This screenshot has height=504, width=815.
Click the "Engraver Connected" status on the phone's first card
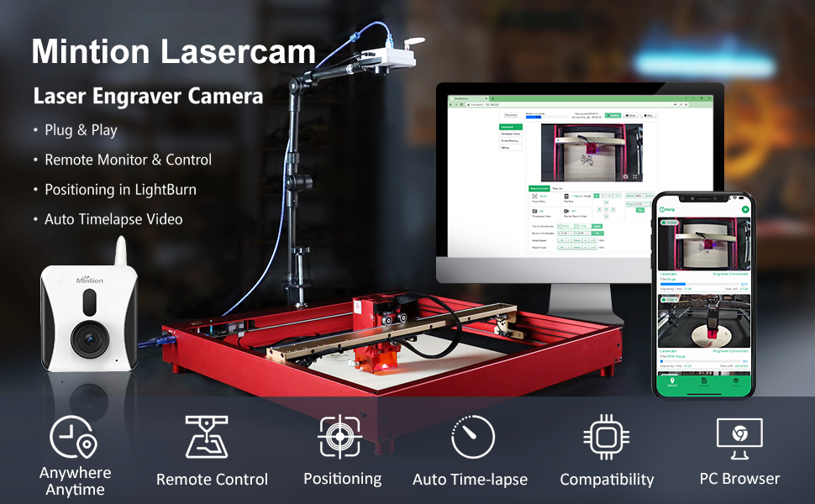(x=730, y=274)
